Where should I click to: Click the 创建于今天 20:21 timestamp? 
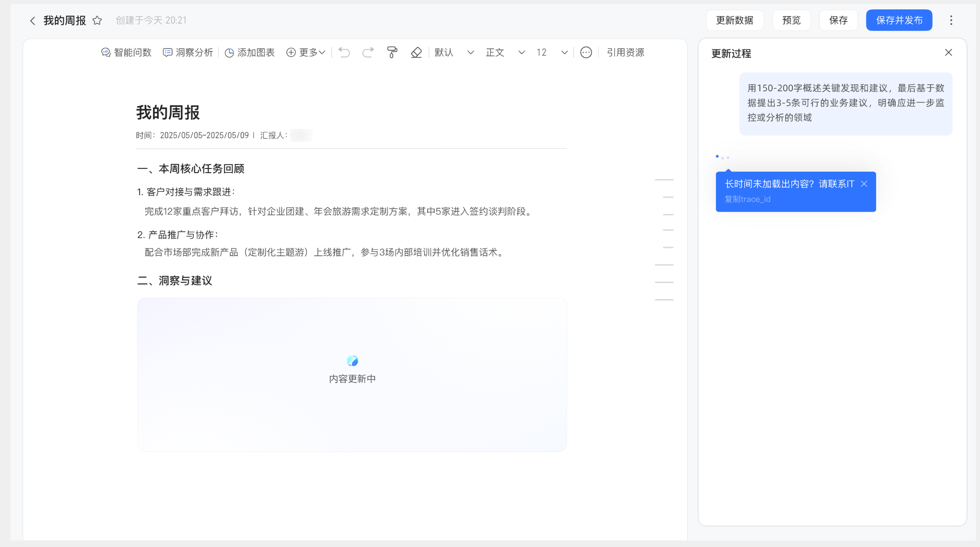[151, 20]
